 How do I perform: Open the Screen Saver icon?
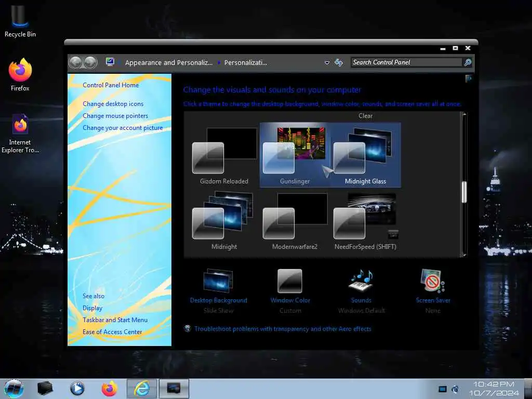[x=432, y=281]
